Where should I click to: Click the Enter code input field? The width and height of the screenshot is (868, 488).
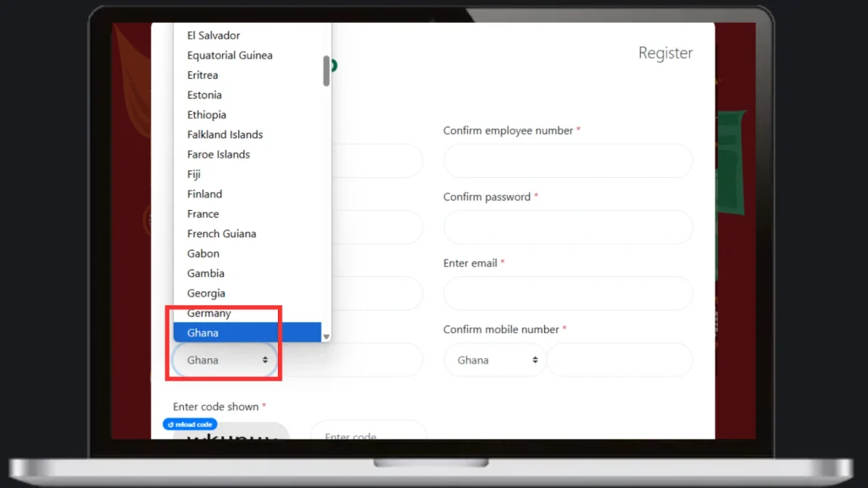click(367, 433)
